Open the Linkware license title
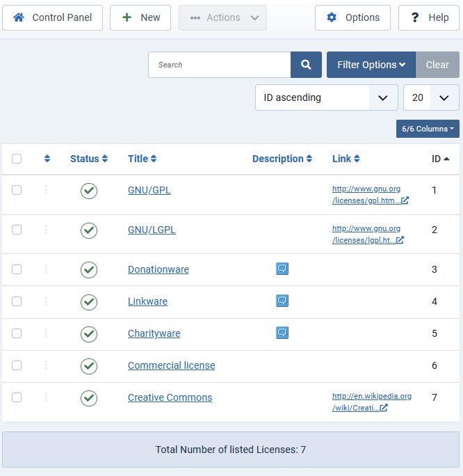This screenshot has width=463, height=476. (x=147, y=301)
